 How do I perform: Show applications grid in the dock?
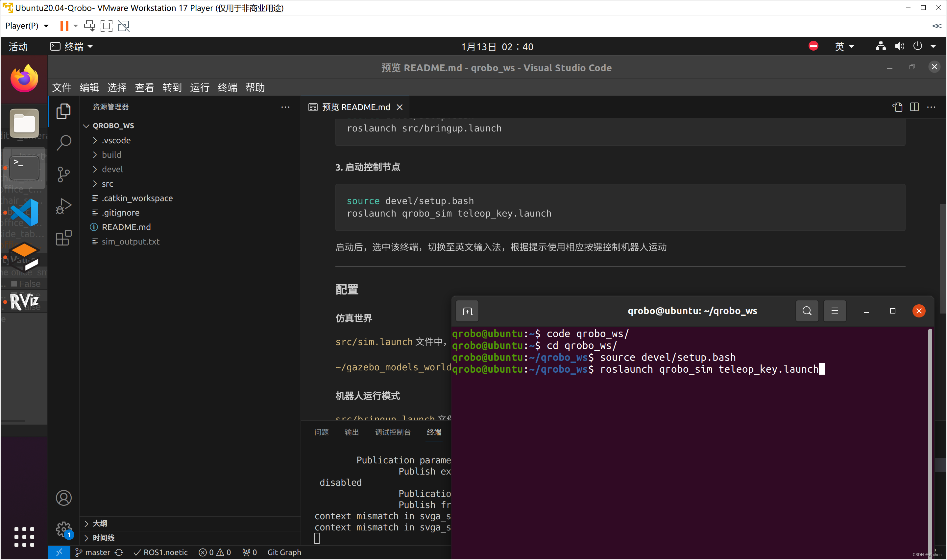pos(24,537)
